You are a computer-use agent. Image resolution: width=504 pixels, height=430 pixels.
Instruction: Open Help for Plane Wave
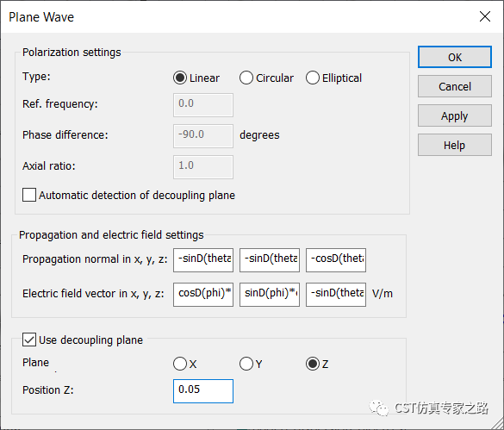455,145
